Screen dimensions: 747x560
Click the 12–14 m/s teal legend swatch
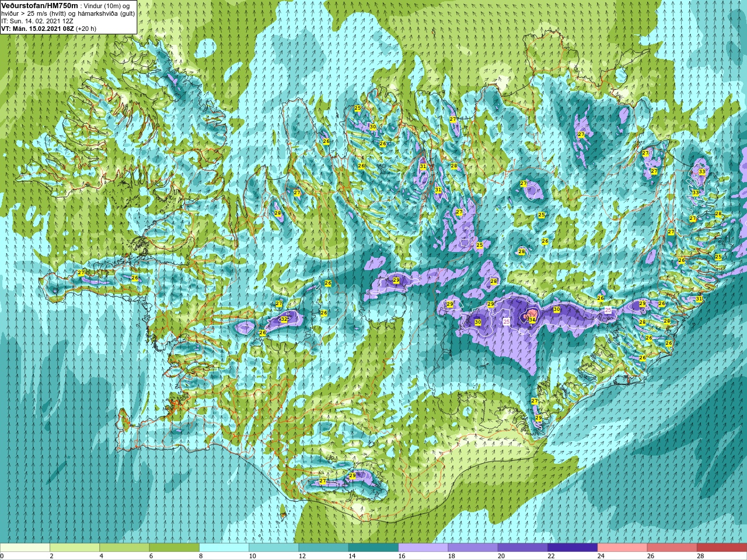coord(324,548)
